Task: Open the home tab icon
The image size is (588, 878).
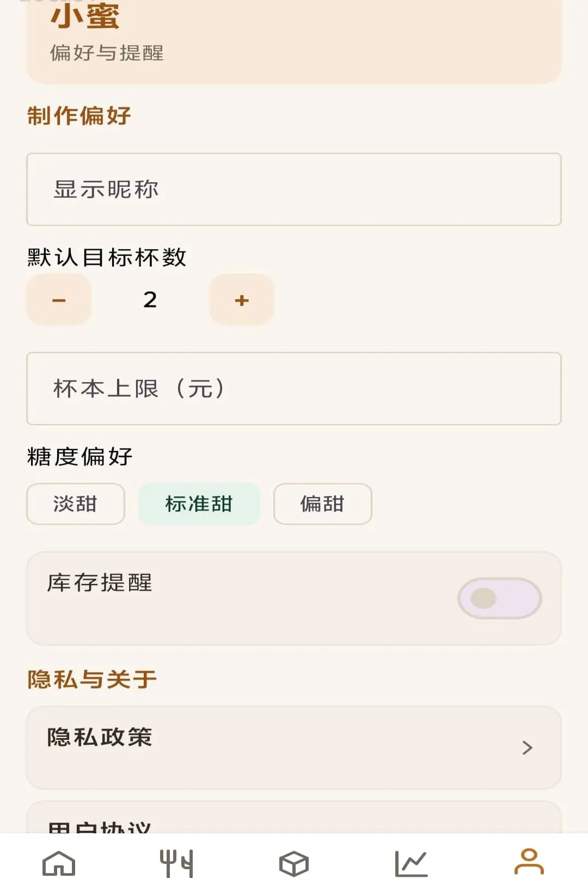Action: point(59,863)
